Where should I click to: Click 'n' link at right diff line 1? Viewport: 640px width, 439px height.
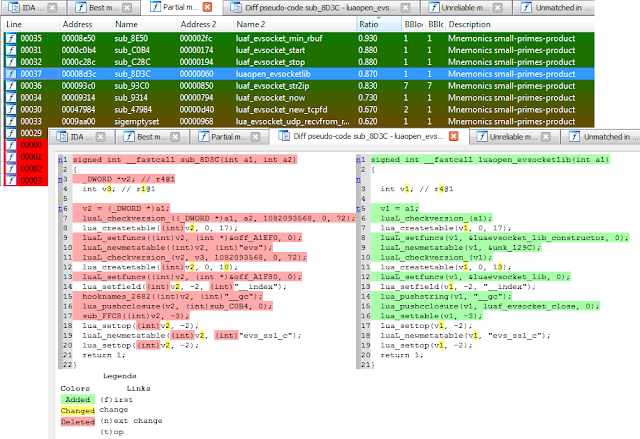point(358,160)
